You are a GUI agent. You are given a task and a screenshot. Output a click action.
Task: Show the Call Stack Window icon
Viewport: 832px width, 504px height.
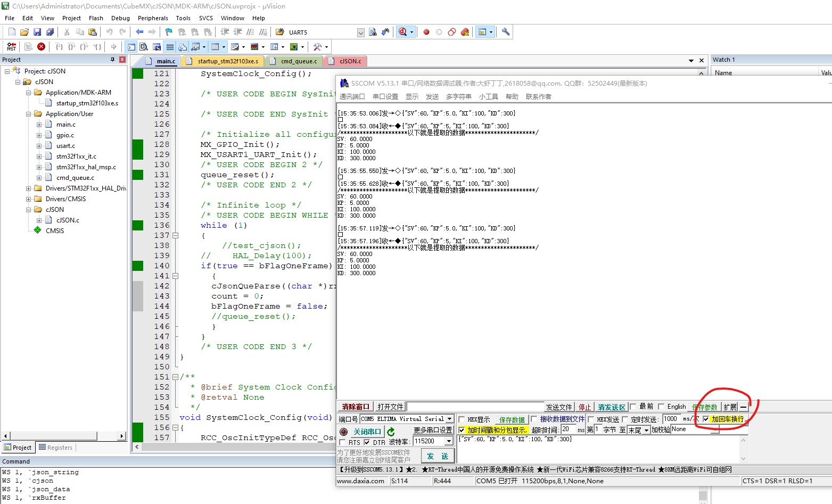[183, 47]
